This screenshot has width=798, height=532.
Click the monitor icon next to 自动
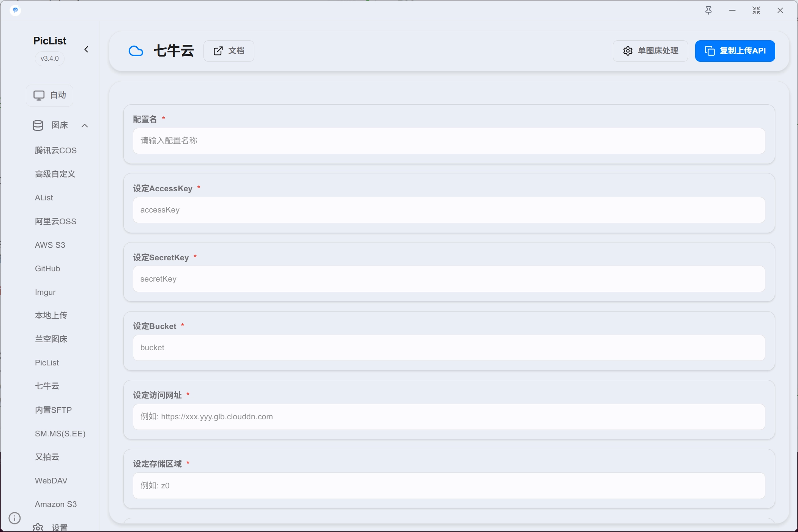click(39, 95)
